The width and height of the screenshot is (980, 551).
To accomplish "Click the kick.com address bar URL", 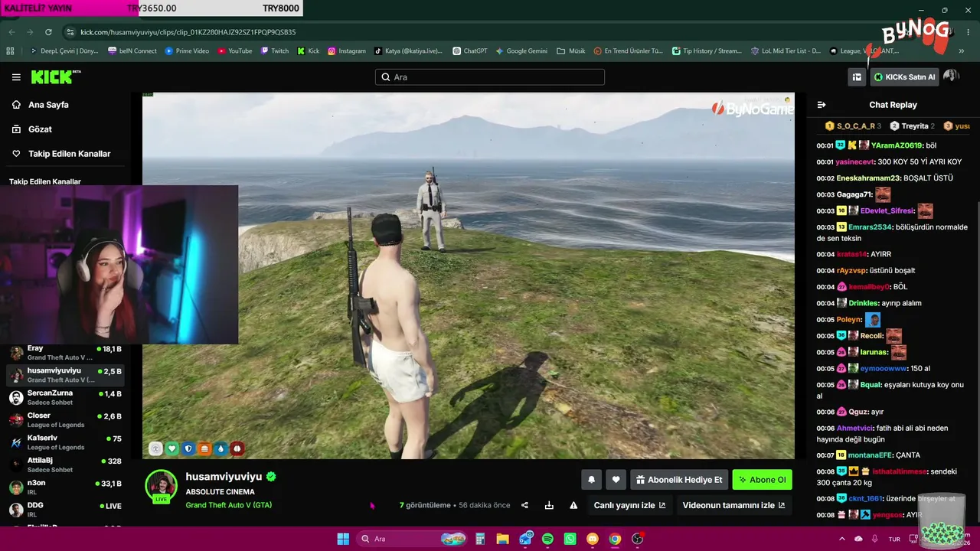I will click(188, 32).
